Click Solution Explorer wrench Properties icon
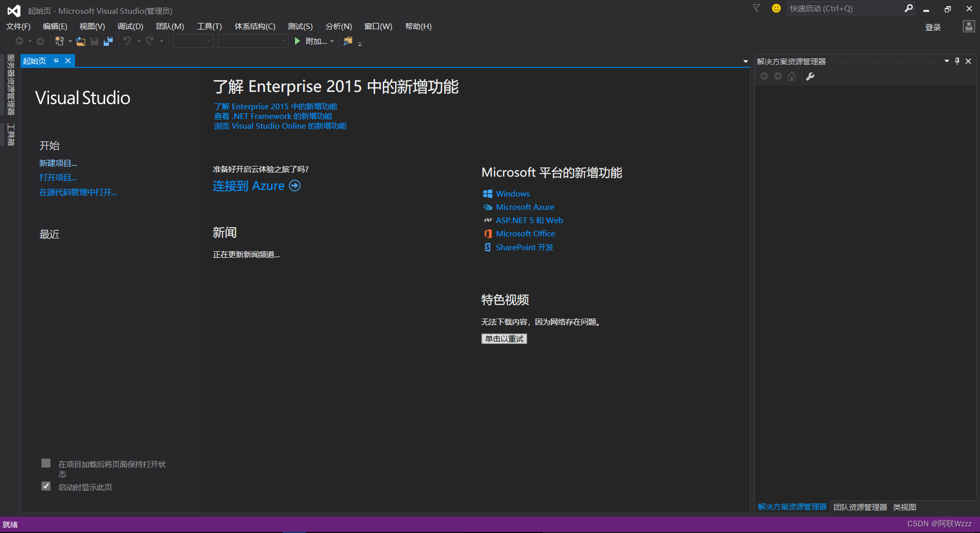 pyautogui.click(x=810, y=77)
